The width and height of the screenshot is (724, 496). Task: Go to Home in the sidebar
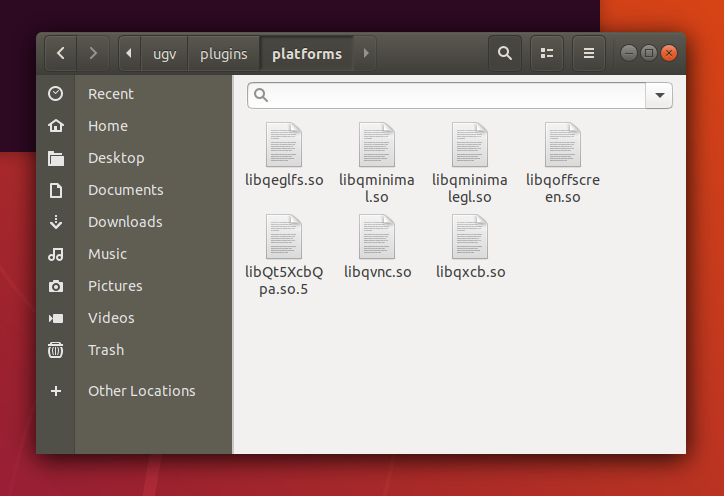(x=134, y=126)
